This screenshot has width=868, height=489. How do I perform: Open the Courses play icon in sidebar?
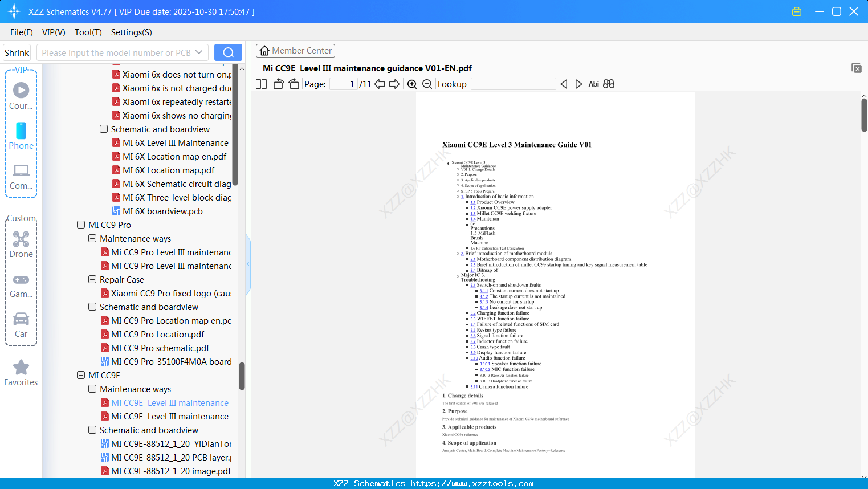coord(21,90)
